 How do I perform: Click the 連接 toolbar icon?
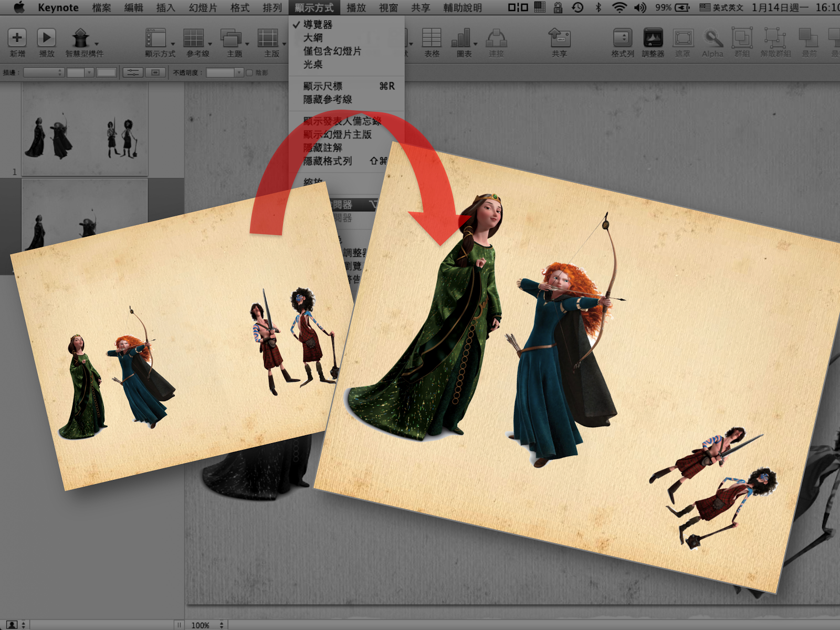496,38
